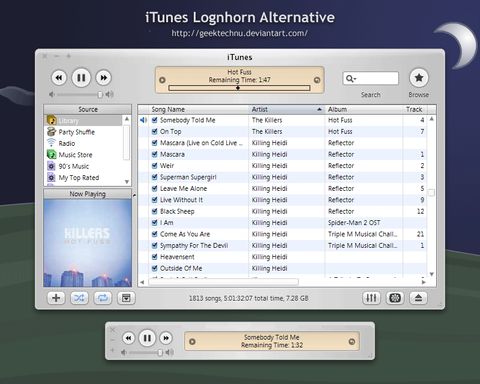Open the Browse star button

[x=419, y=78]
